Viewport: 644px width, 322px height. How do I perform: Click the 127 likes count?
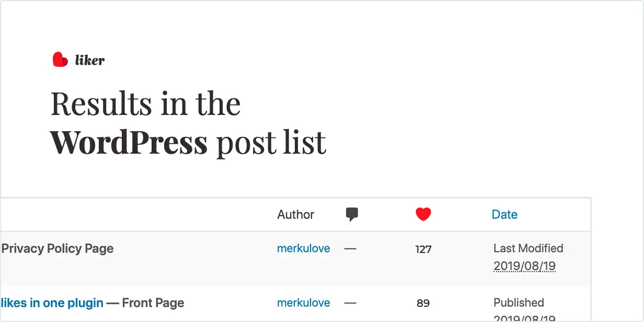click(423, 249)
